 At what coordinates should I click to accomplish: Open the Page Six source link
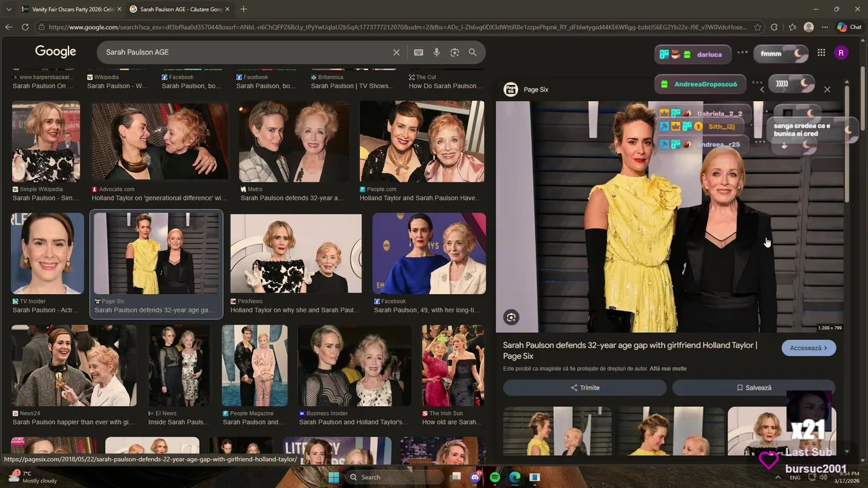click(x=526, y=89)
